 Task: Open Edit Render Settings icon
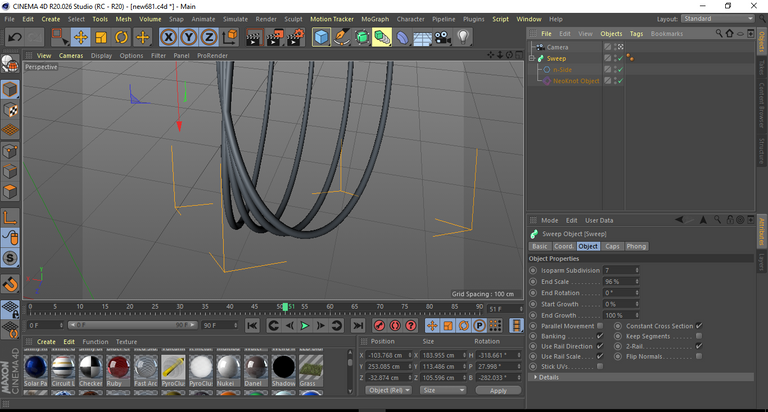coord(295,37)
